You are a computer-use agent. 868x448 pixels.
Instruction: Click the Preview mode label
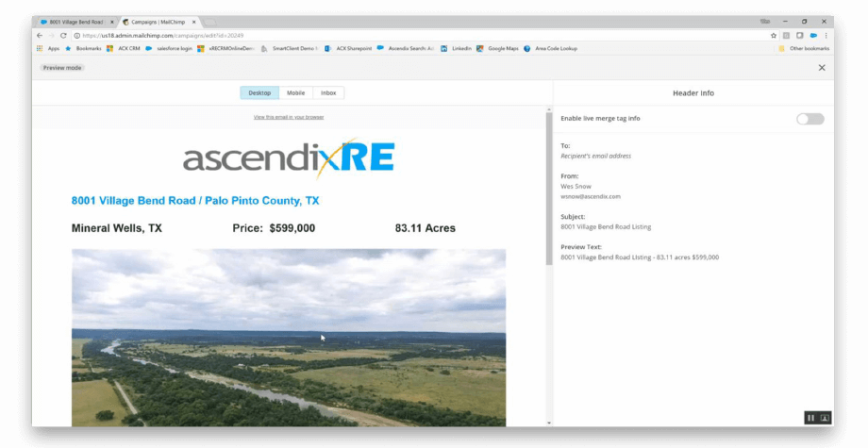[62, 68]
